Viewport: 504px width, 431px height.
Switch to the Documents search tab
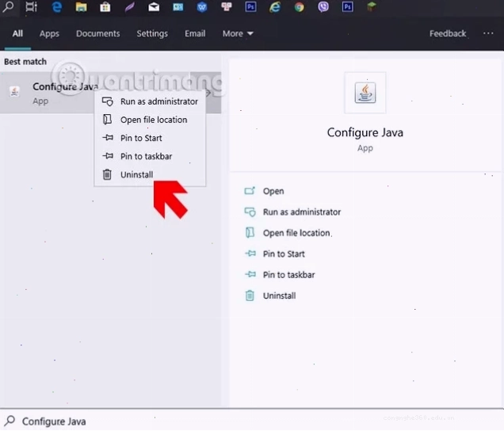(x=98, y=33)
